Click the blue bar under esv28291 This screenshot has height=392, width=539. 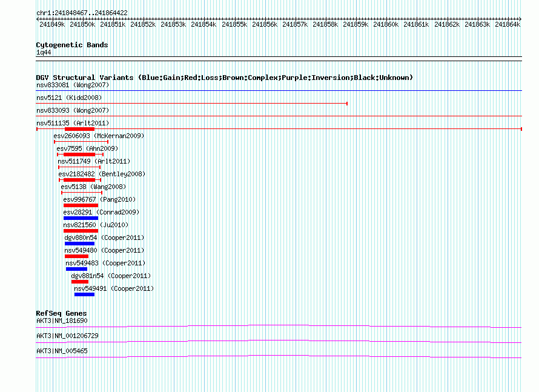81,218
